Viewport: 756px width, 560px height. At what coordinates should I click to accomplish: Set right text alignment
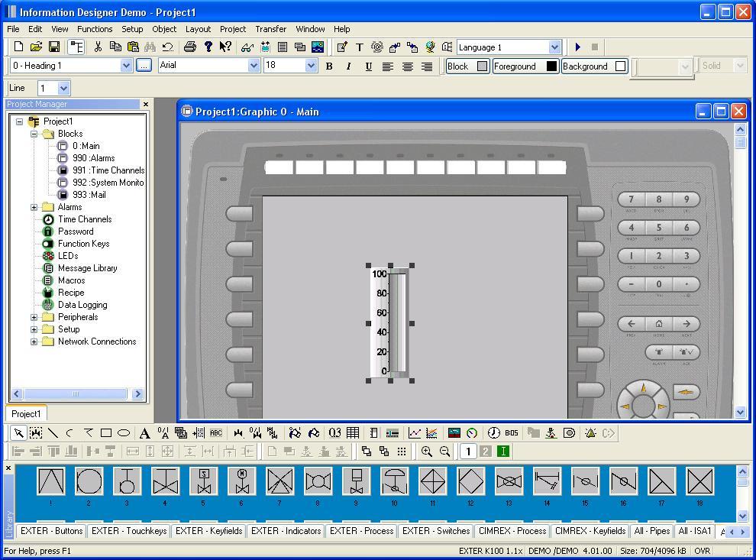427,66
